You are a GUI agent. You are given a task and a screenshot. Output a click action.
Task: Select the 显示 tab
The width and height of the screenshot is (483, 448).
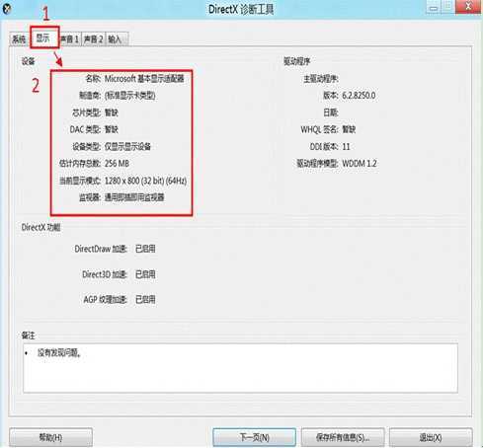tap(43, 38)
